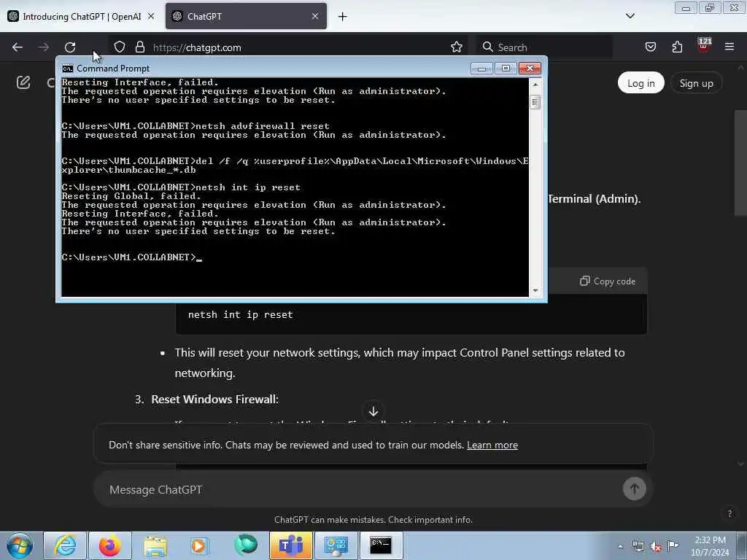Click the ChatGPT page vertical scrollbar
The width and height of the screenshot is (747, 560).
pos(740,163)
